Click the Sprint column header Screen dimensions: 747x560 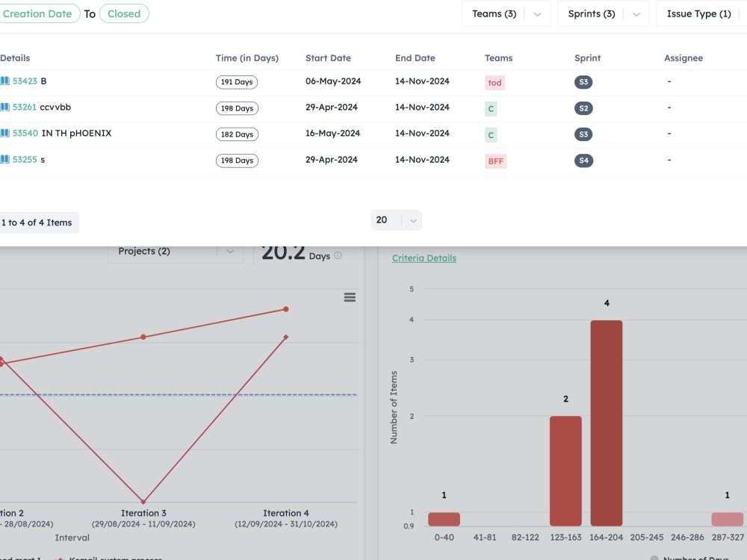(587, 58)
